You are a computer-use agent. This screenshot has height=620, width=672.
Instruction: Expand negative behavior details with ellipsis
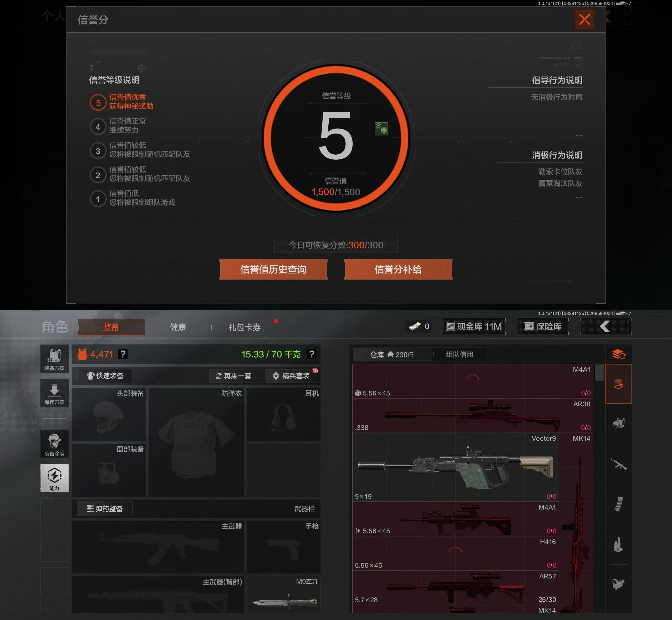click(579, 198)
